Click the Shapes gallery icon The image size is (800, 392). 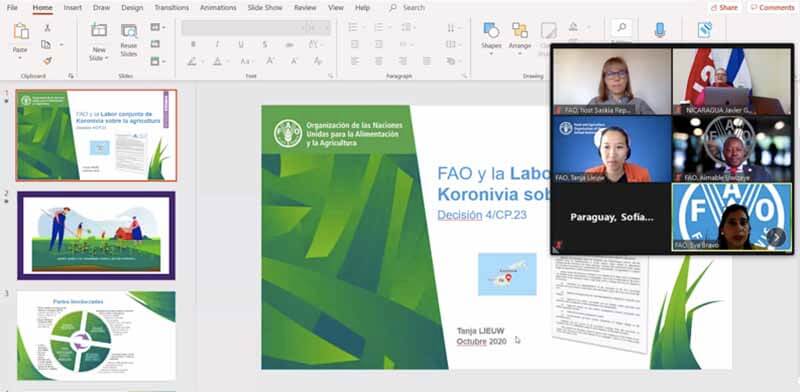coord(491,30)
